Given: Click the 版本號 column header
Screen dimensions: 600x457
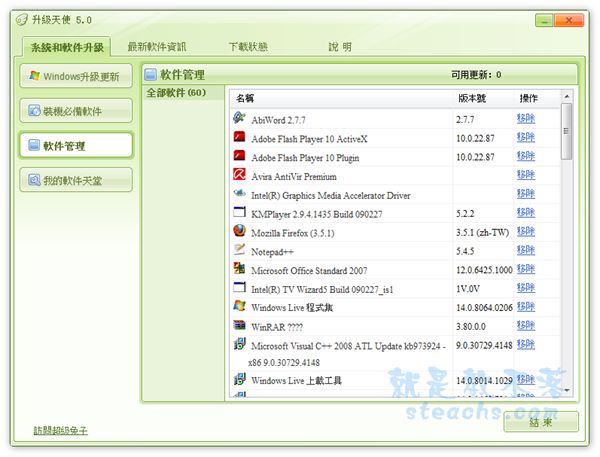Looking at the screenshot, I should tap(483, 98).
